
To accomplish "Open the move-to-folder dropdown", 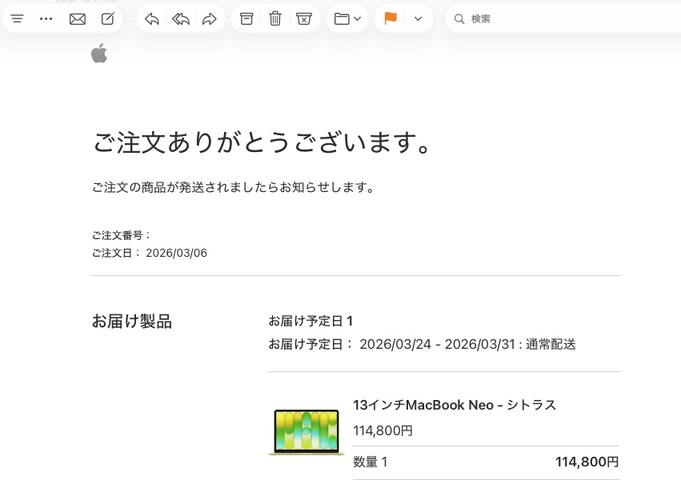I will (347, 19).
